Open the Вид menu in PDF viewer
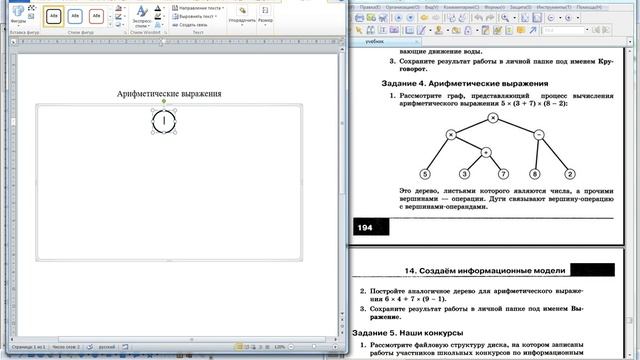 coord(431,7)
